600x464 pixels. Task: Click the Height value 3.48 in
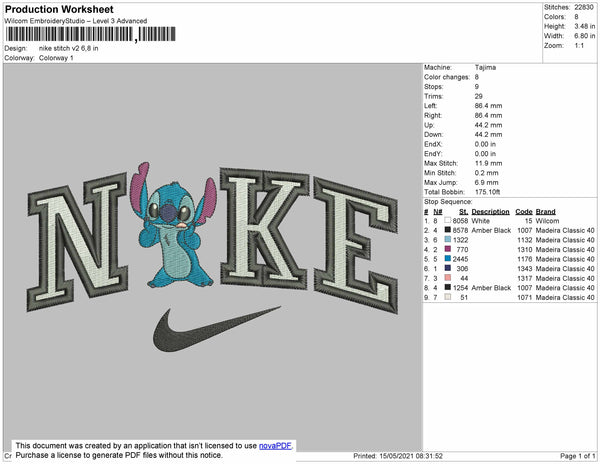pos(584,26)
